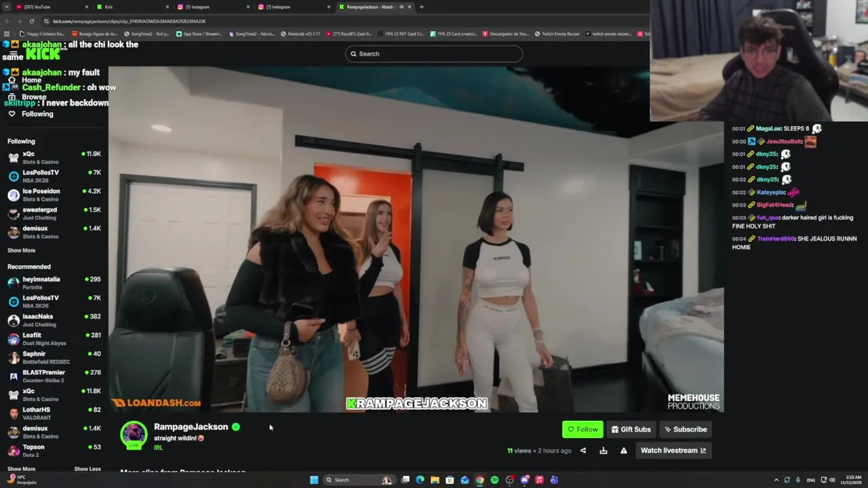Click inside the Kick search box
This screenshot has width=868, height=488.
(x=434, y=54)
